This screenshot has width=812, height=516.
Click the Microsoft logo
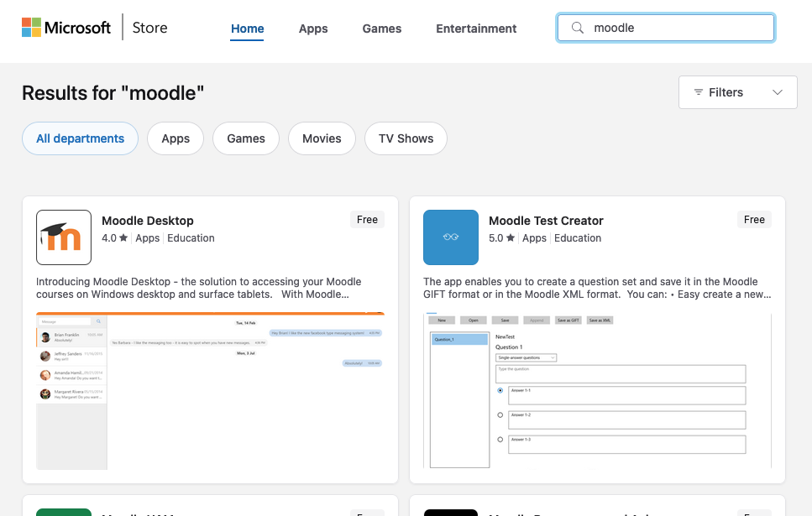[x=66, y=28]
